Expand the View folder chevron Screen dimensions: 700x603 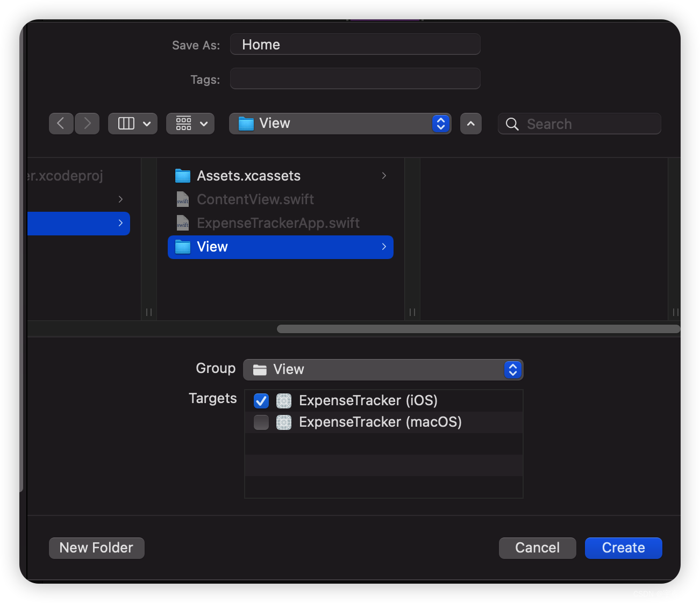coord(384,247)
